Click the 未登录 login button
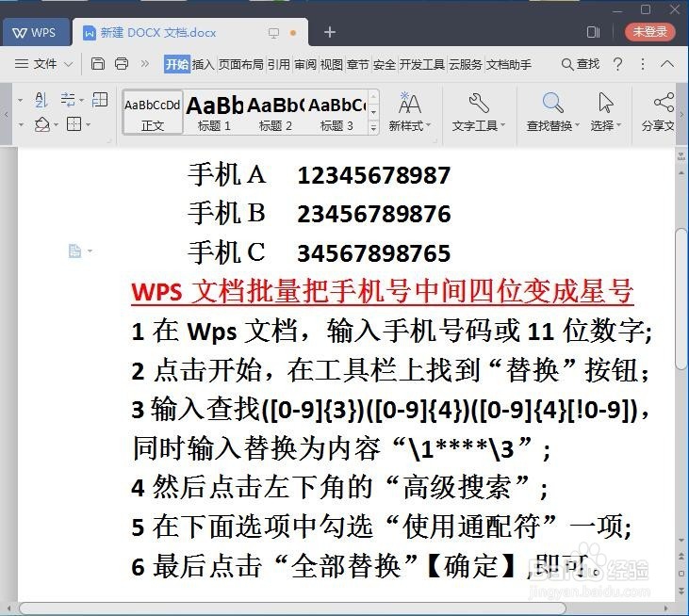This screenshot has height=616, width=689. click(650, 32)
